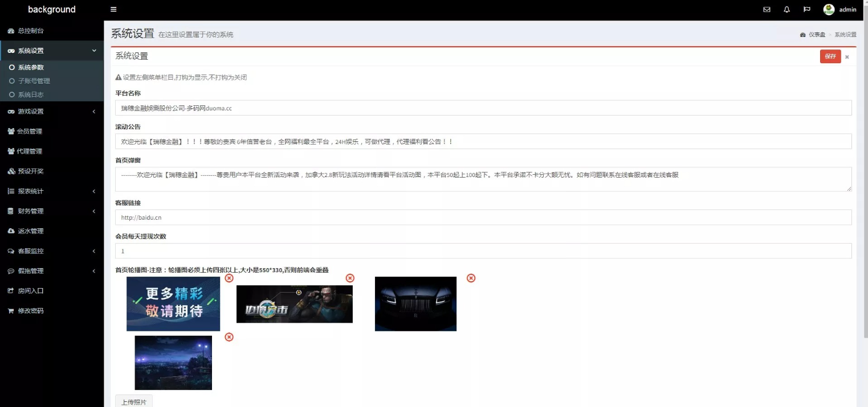
Task: Open the mail envelope icon in header
Action: (767, 10)
